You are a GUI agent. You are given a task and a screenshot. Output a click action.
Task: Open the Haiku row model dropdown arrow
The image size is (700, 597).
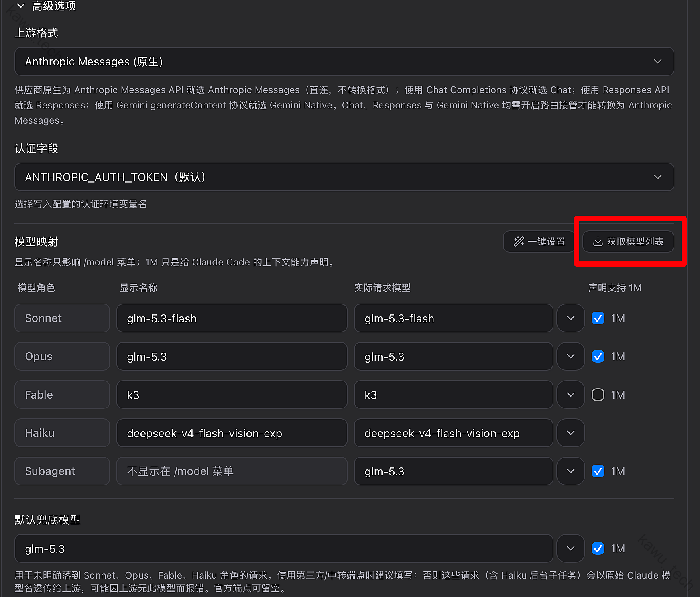(571, 433)
